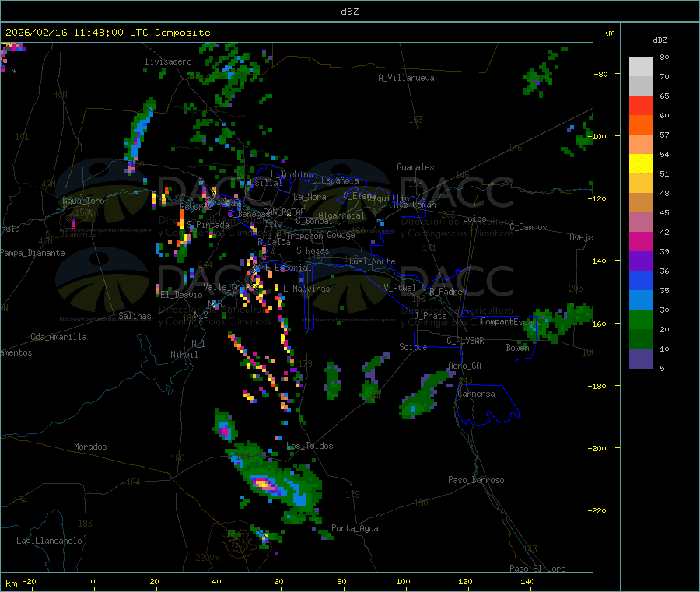
Task: Select the CompantEscard label
Action: pos(511,321)
